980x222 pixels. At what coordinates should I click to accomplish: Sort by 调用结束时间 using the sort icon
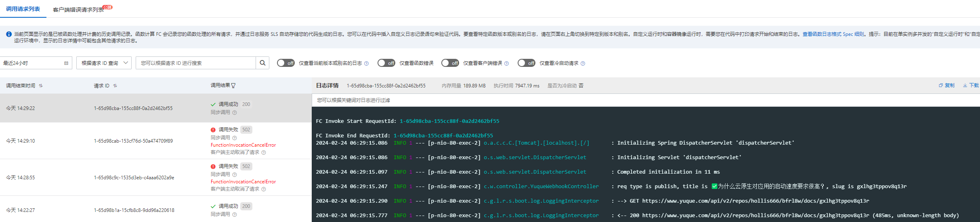(x=41, y=86)
